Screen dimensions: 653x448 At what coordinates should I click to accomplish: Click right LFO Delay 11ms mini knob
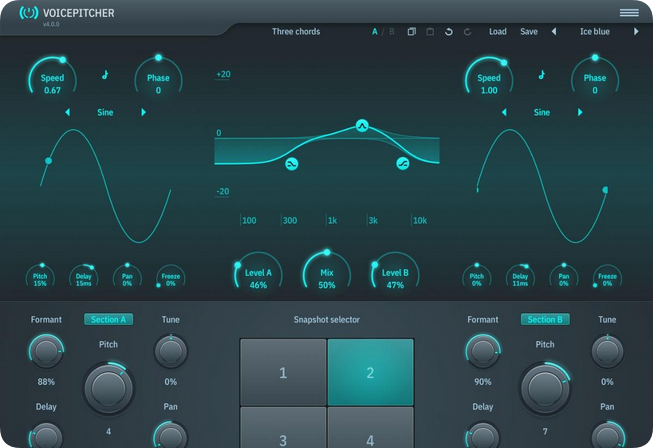(x=520, y=277)
